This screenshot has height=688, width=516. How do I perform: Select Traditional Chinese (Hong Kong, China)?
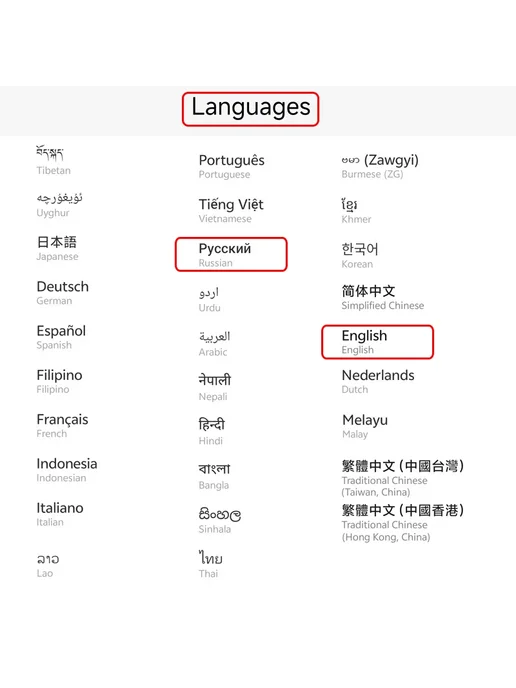click(x=402, y=523)
